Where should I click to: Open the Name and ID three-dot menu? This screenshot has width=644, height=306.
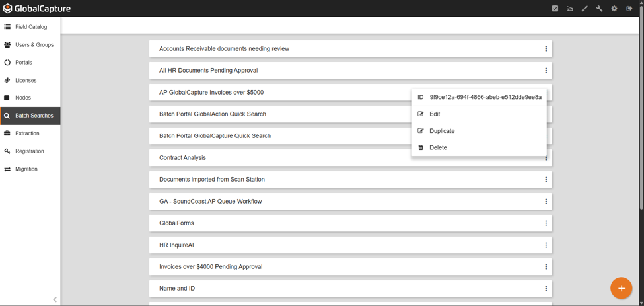(x=546, y=288)
